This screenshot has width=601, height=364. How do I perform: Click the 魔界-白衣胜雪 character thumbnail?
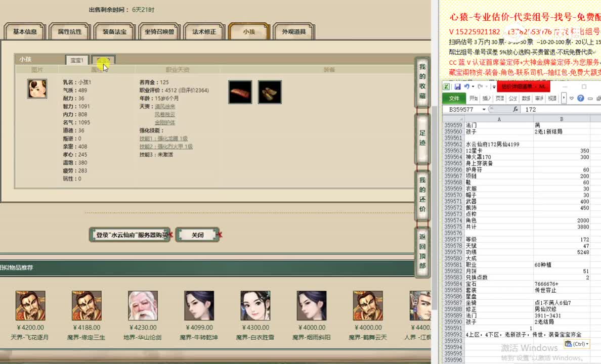click(255, 306)
